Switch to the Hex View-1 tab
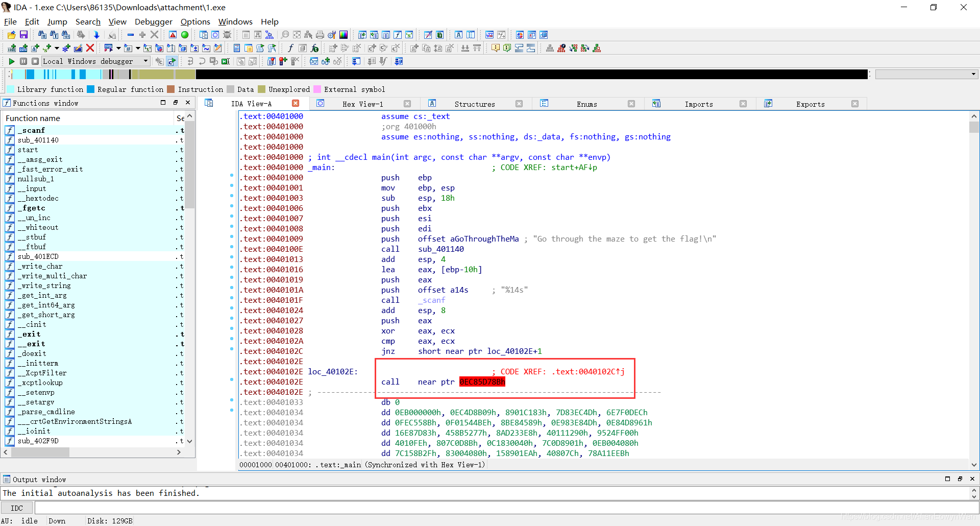The height and width of the screenshot is (526, 980). click(362, 104)
